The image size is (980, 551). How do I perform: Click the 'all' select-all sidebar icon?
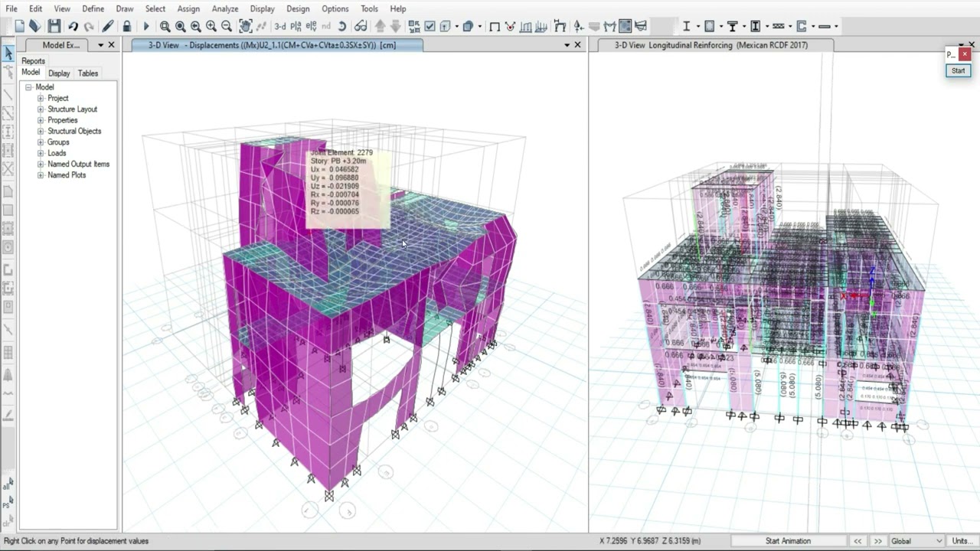point(8,484)
